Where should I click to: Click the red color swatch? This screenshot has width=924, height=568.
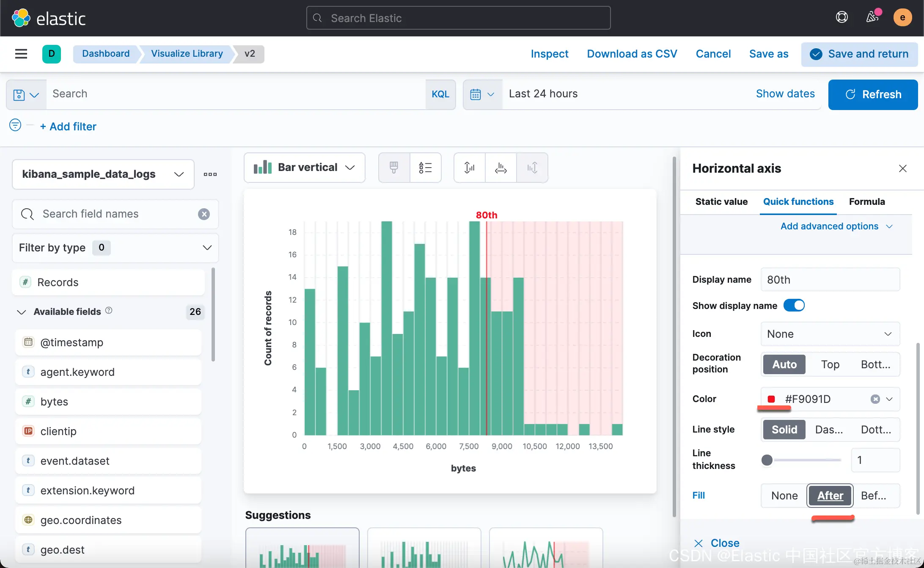[x=771, y=399]
